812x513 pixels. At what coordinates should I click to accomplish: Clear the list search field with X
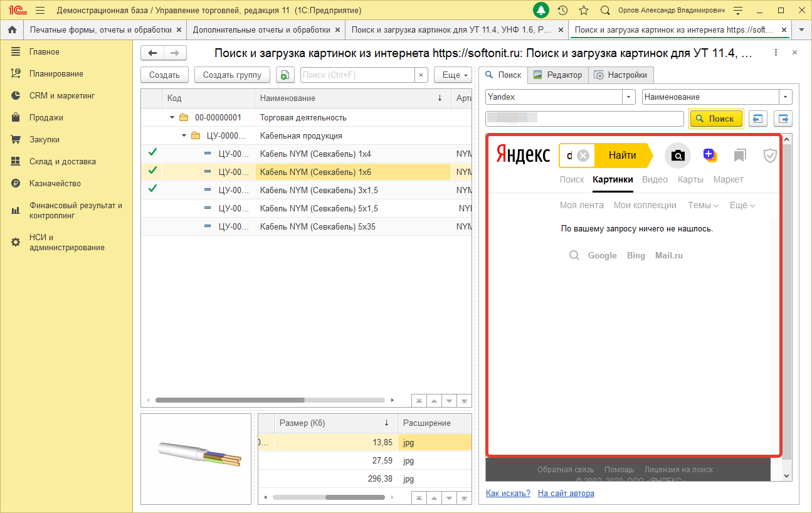[421, 75]
